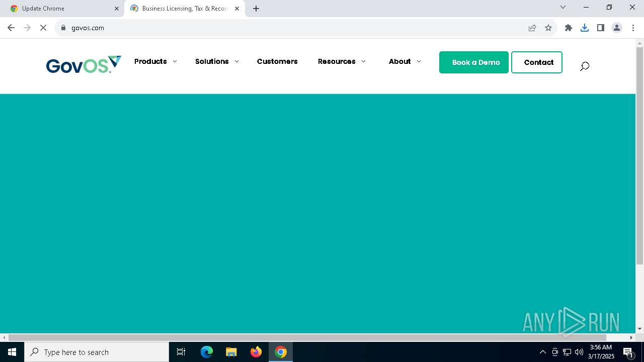Click the Solutions dropdown chevron
The height and width of the screenshot is (362, 644).
(236, 62)
